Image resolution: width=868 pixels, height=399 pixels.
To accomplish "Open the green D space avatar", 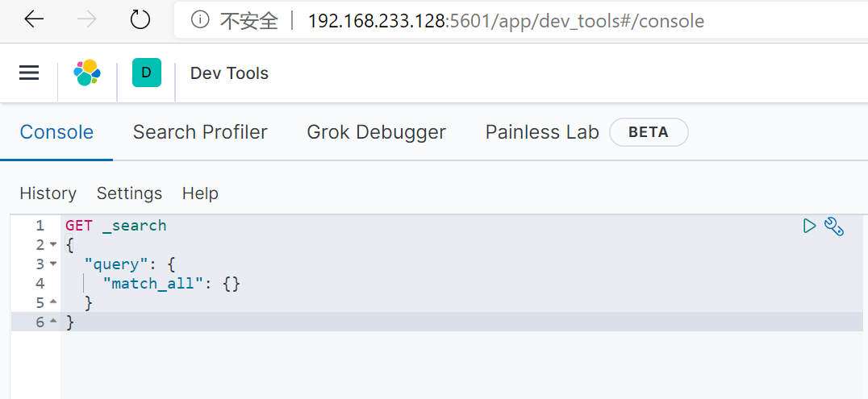I will tap(147, 73).
